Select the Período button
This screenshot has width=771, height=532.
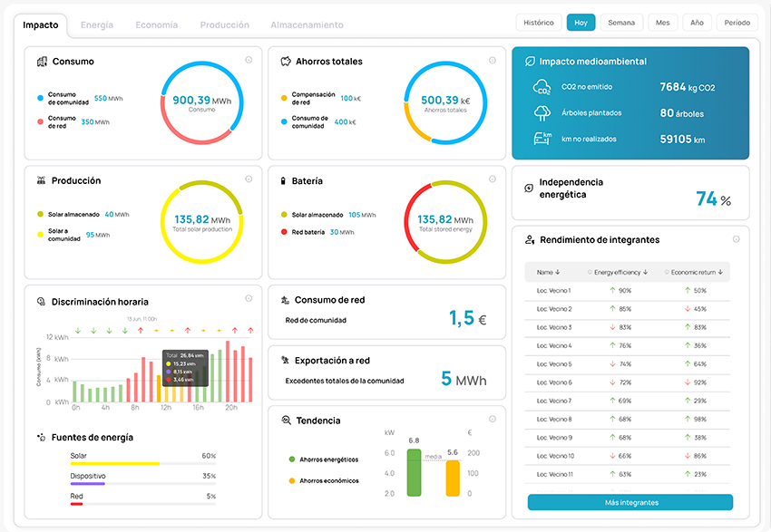point(737,23)
